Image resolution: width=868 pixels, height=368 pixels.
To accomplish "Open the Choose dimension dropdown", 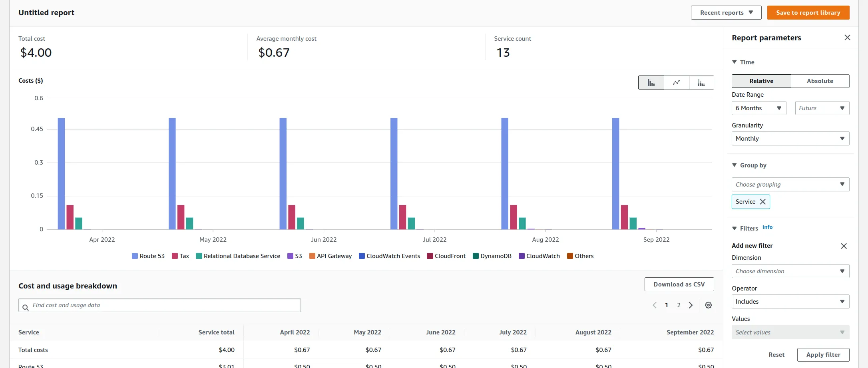I will coord(790,271).
